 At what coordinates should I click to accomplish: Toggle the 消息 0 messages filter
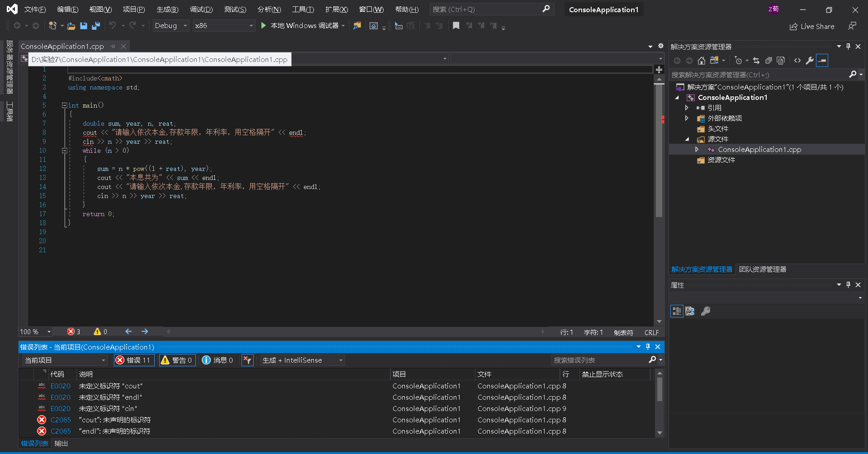coord(218,360)
